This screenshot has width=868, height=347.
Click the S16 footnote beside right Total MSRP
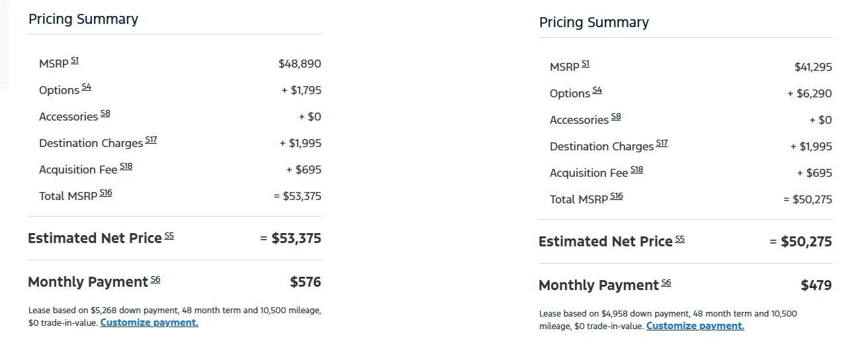point(617,196)
